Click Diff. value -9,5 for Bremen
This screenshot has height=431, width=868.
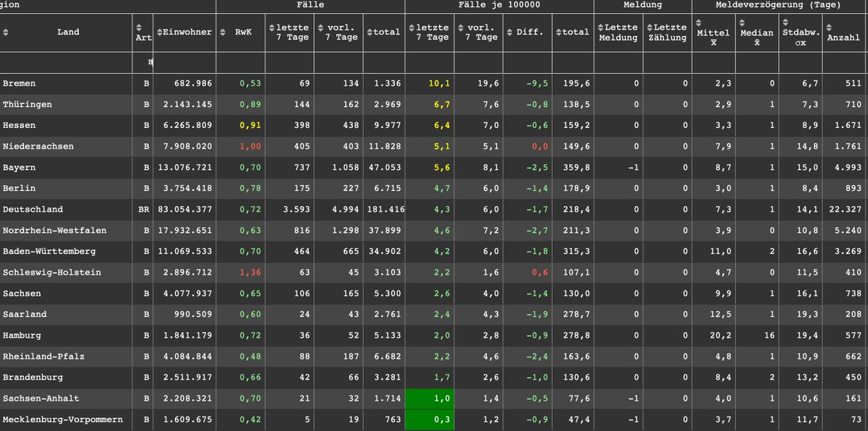(537, 84)
